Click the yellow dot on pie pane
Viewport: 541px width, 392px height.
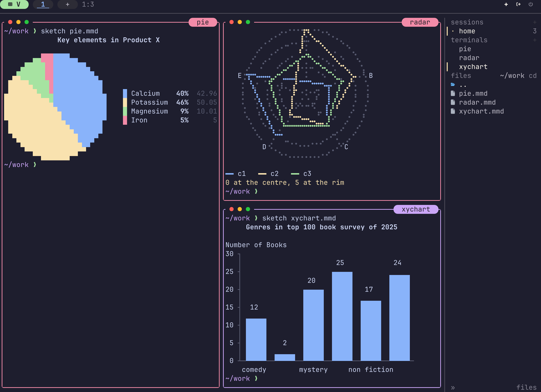click(x=18, y=22)
